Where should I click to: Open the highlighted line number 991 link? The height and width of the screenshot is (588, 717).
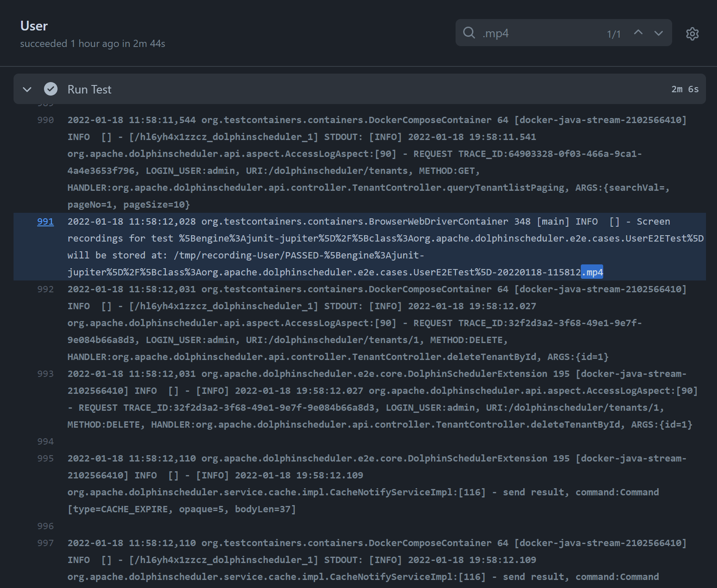pos(45,222)
